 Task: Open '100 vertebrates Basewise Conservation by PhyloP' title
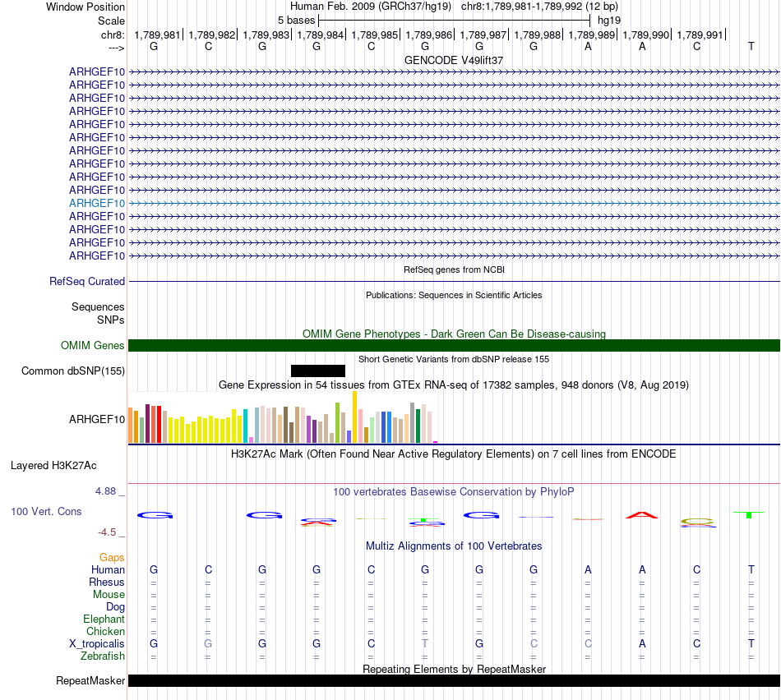click(454, 492)
